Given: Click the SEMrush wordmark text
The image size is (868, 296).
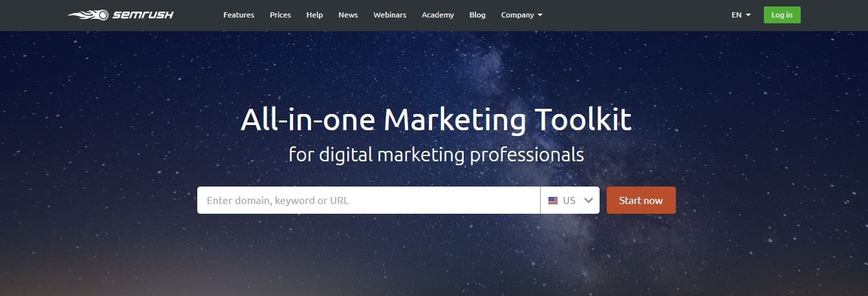Looking at the screenshot, I should (x=143, y=15).
